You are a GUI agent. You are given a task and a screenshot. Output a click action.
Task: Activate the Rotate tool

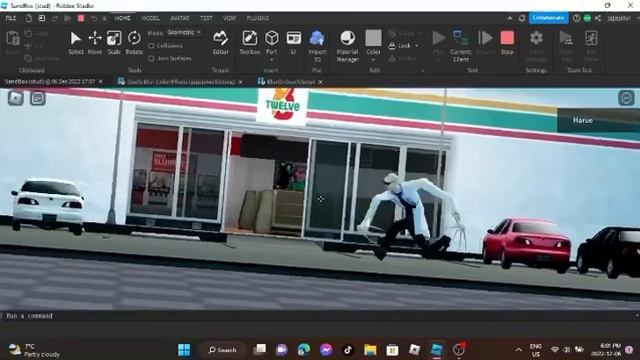point(134,42)
